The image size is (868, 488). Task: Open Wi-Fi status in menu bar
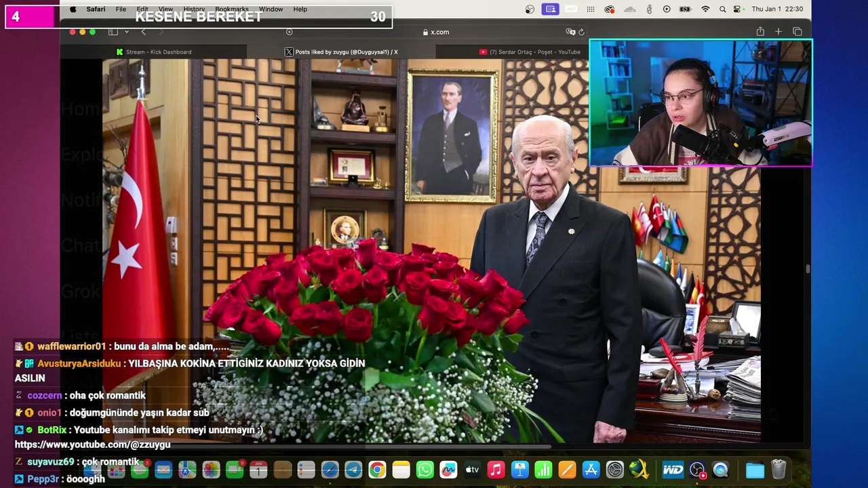[705, 9]
